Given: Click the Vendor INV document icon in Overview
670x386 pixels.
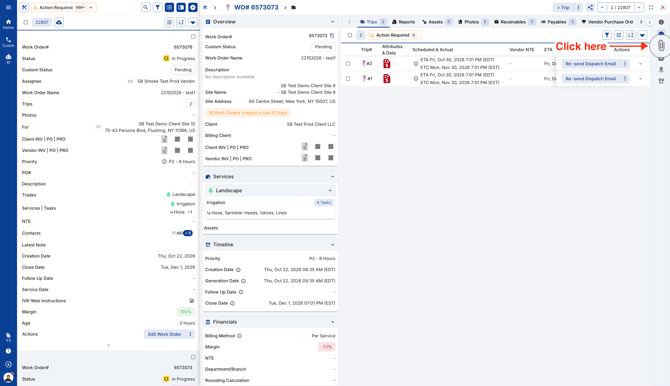Looking at the screenshot, I should click(305, 158).
